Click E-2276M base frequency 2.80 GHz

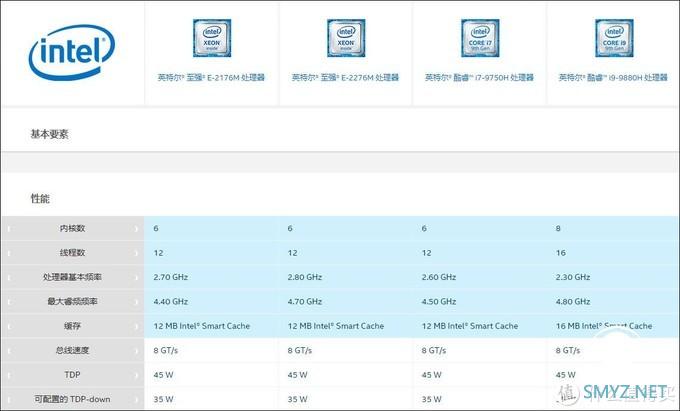(x=304, y=277)
